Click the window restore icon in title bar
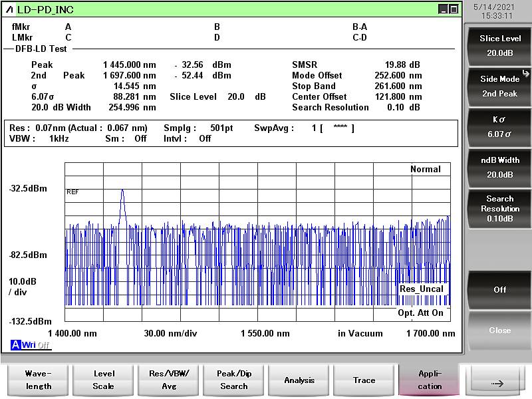The image size is (532, 399). 454,9
